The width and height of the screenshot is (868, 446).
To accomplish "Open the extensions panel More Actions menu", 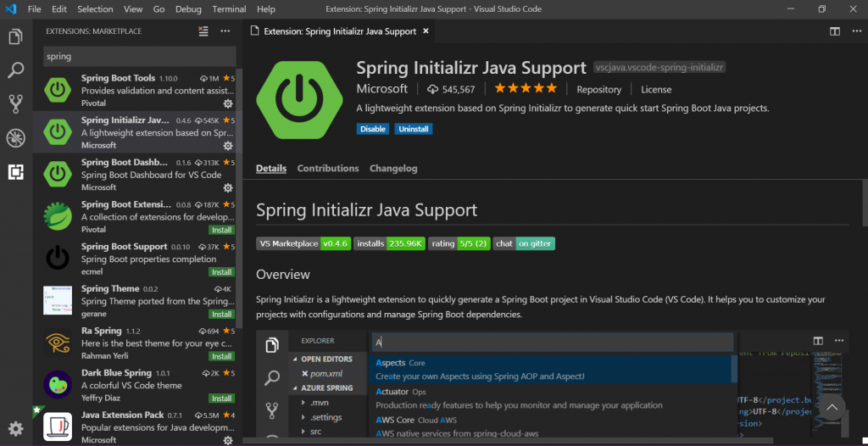I will tap(225, 31).
